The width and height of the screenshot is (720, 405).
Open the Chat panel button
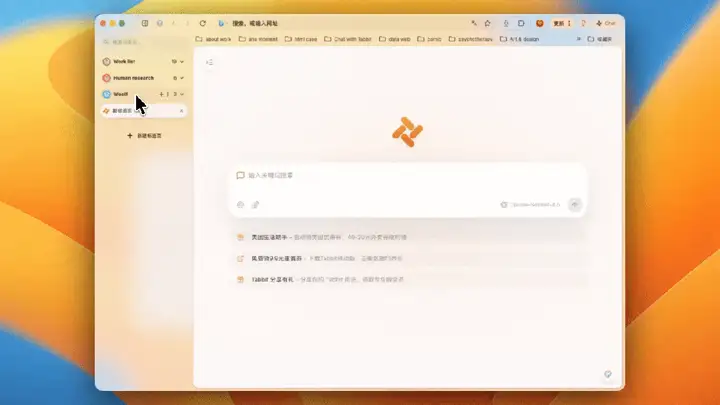point(606,23)
